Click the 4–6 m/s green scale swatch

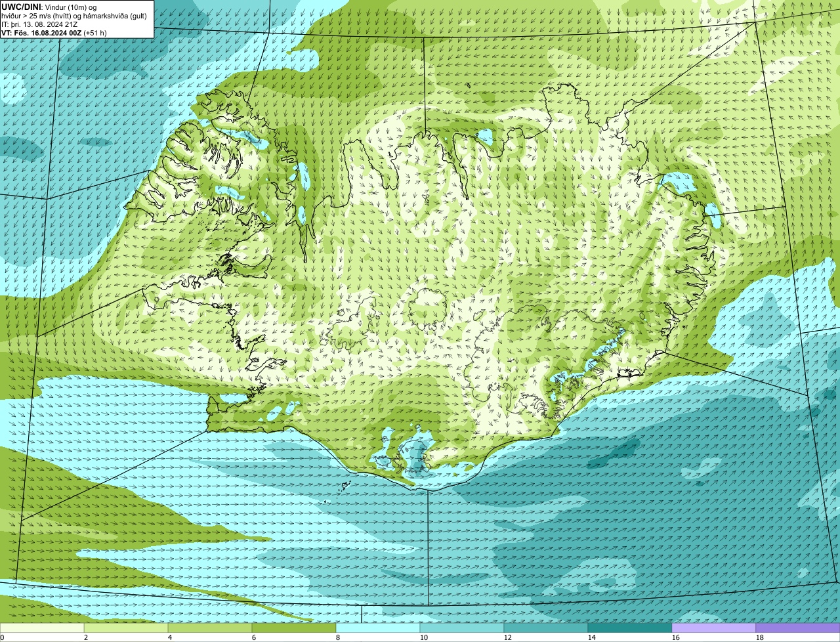pyautogui.click(x=210, y=628)
